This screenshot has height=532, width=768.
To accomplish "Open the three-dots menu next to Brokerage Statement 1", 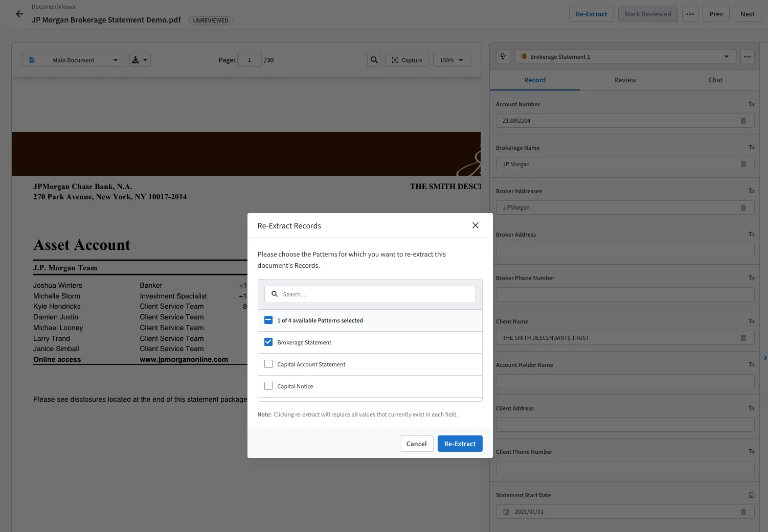I will click(748, 56).
